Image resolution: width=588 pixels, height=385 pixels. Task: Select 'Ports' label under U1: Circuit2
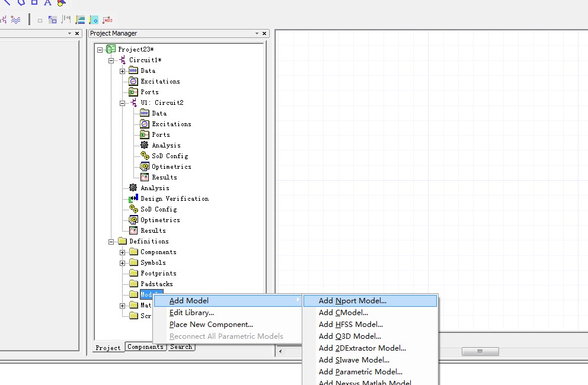point(161,134)
